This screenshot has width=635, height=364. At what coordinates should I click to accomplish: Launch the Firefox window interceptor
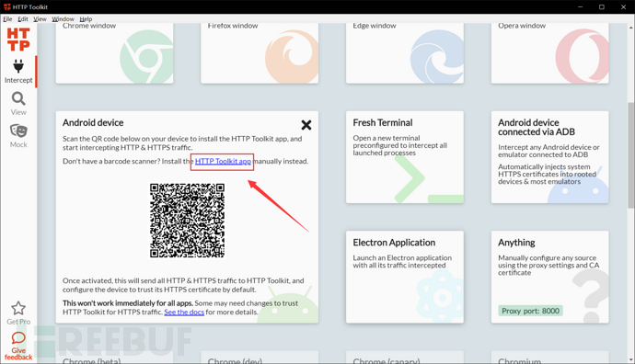pos(260,53)
